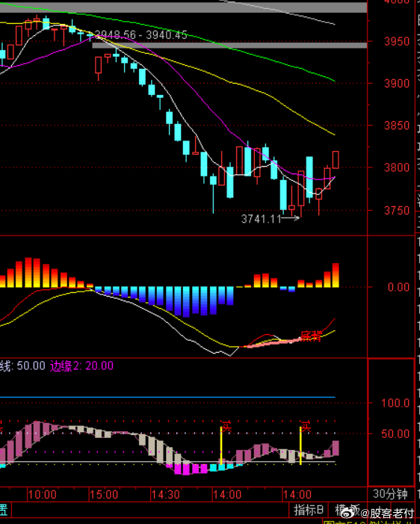
Task: Open the 指标B tab at the bottom
Action: [308, 510]
